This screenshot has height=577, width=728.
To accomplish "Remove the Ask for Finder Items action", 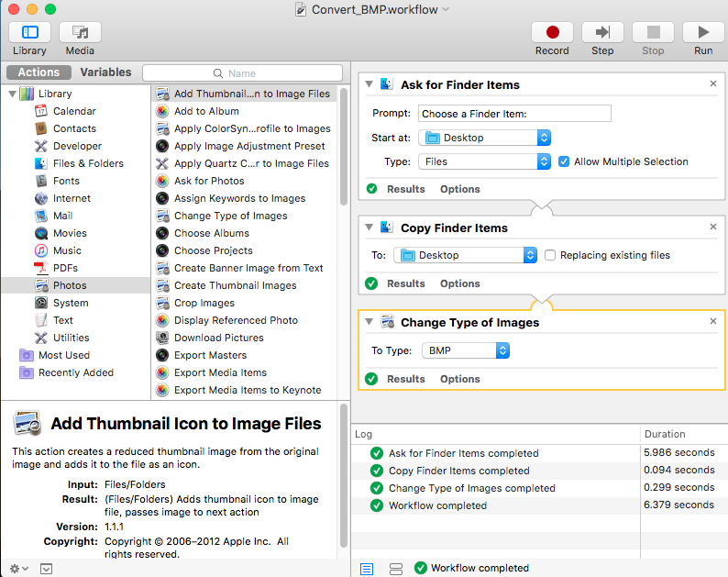I will coord(713,83).
